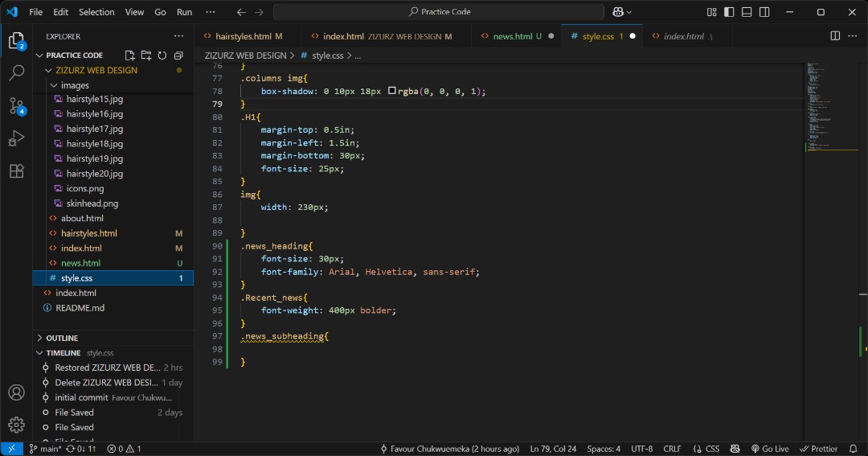This screenshot has width=868, height=456.
Task: Collapse all folders in Explorer
Action: point(178,55)
